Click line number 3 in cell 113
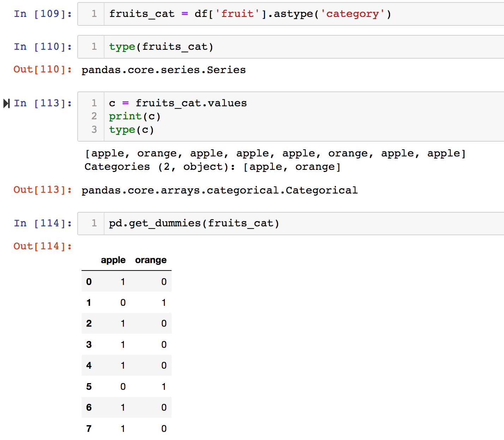Image resolution: width=504 pixels, height=440 pixels. (x=94, y=130)
